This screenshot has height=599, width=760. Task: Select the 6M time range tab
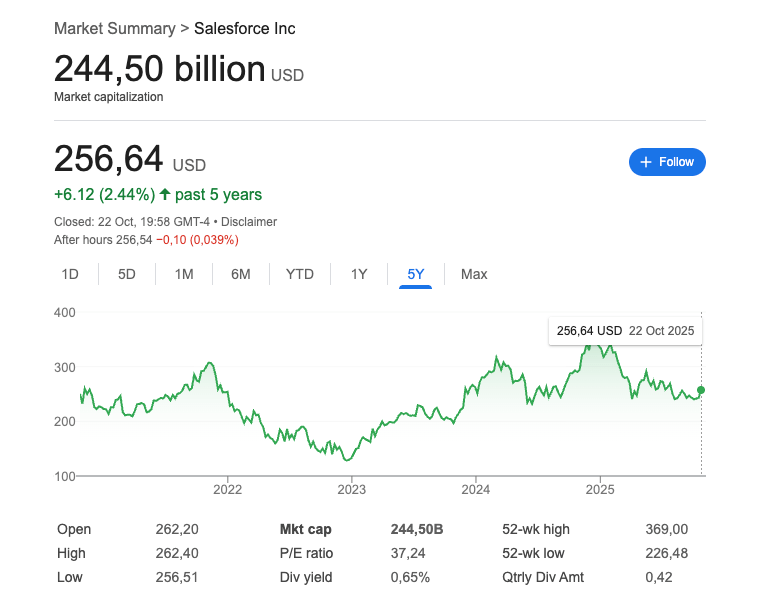point(240,274)
